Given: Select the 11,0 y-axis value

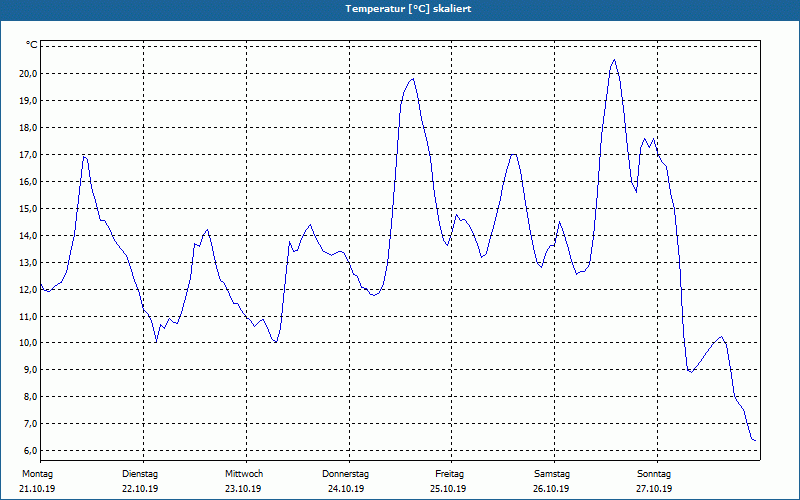Looking at the screenshot, I should (x=28, y=317).
